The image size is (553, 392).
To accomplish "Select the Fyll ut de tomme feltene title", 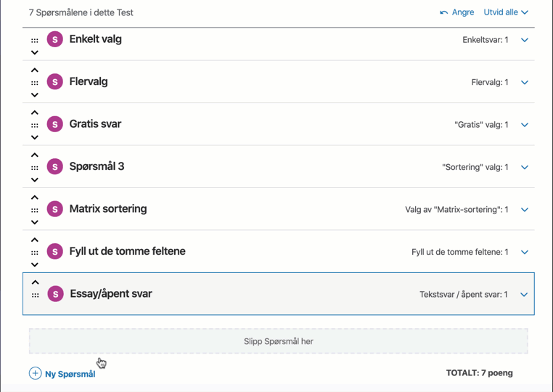I will point(127,251).
